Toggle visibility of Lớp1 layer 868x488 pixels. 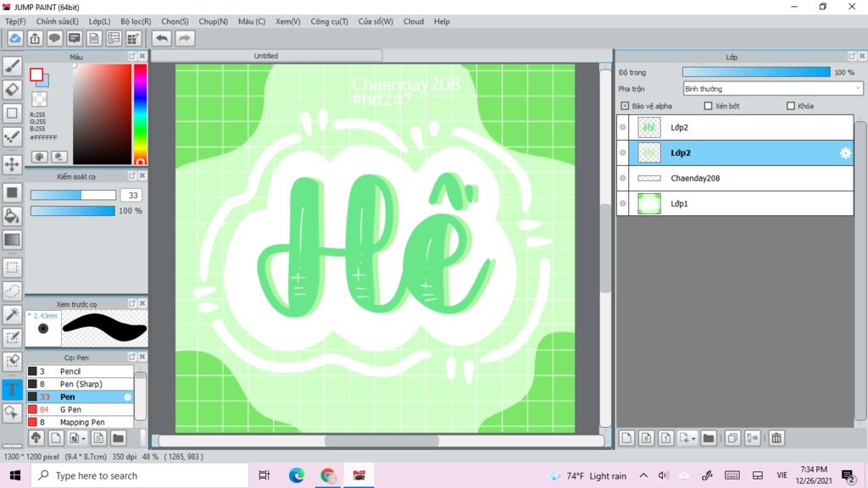coord(623,203)
